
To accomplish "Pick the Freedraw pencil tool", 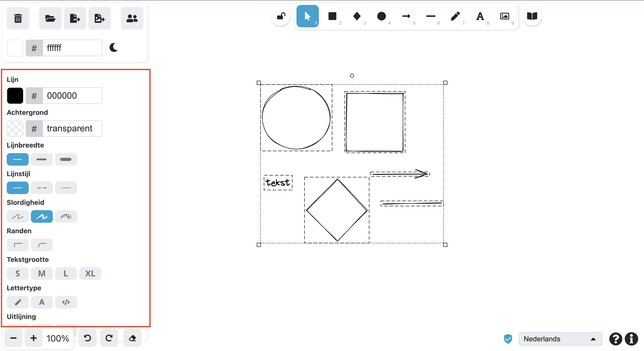I will pos(455,16).
